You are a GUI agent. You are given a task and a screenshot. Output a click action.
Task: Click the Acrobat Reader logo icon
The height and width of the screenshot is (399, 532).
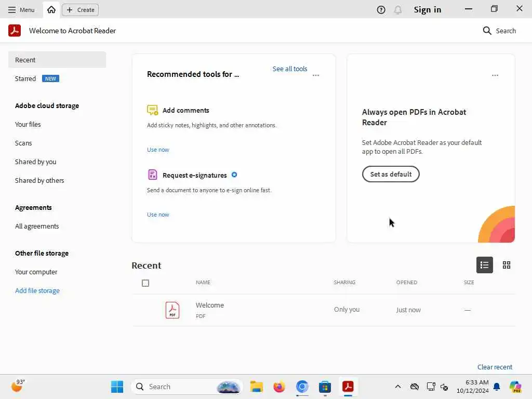click(x=15, y=31)
